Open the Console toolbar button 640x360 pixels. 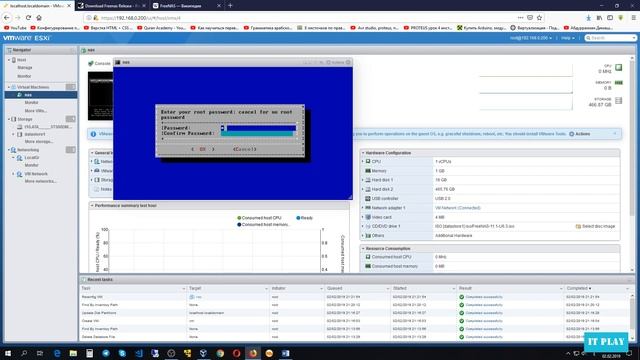click(100, 64)
